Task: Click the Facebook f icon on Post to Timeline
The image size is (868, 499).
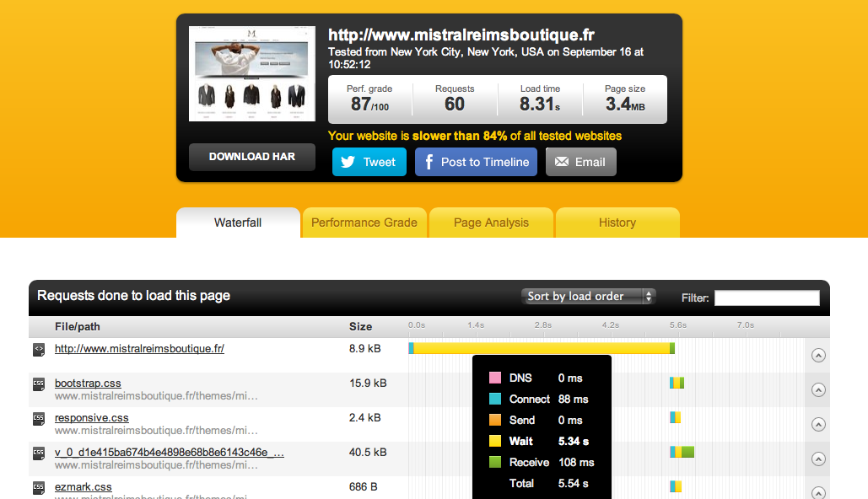Action: pos(429,162)
